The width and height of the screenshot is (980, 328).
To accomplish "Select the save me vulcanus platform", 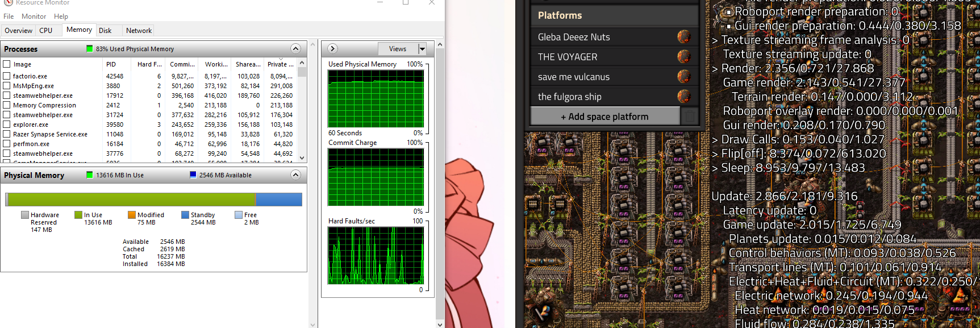I will [614, 77].
